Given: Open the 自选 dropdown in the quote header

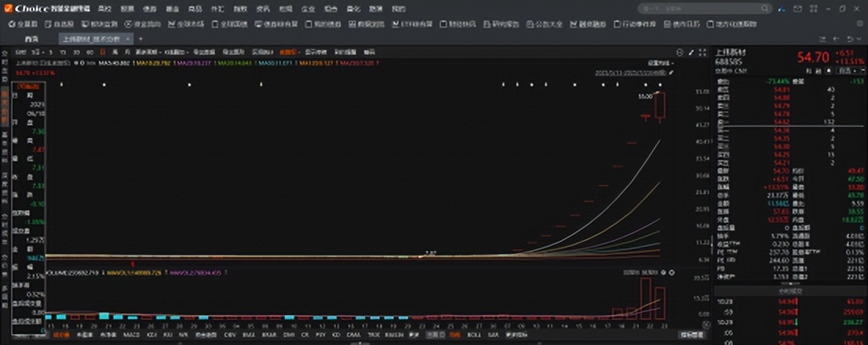Looking at the screenshot, I should tap(848, 71).
